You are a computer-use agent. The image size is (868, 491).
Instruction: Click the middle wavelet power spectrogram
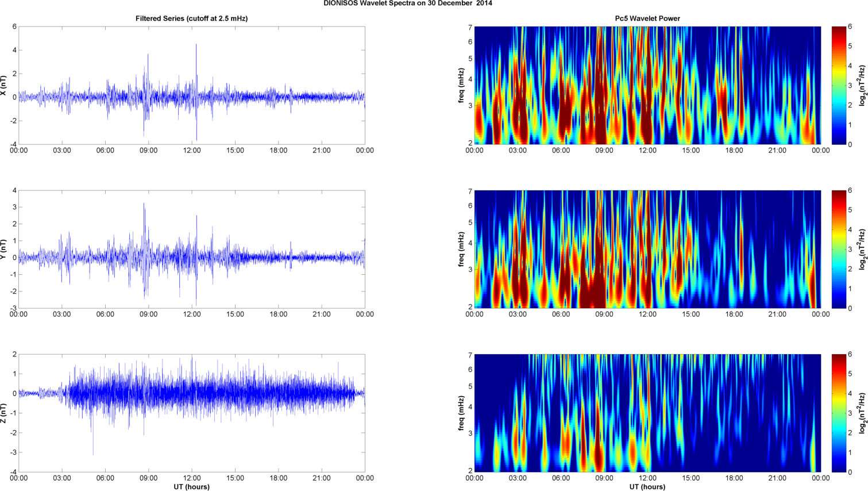[x=647, y=249]
